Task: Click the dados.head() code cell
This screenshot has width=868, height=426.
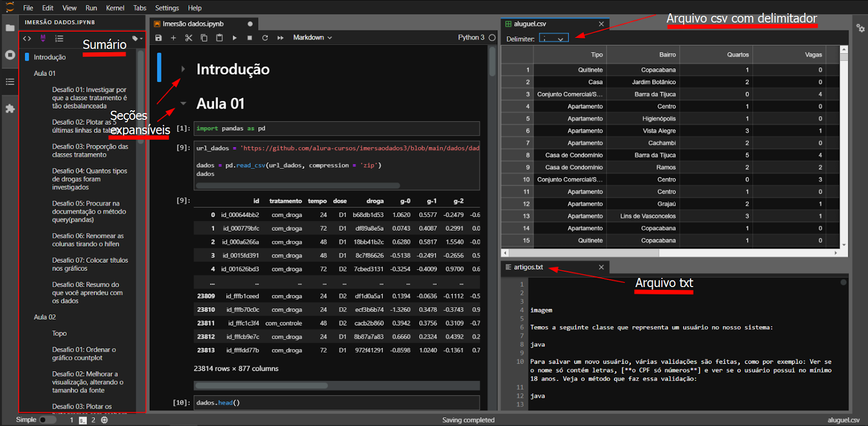Action: pyautogui.click(x=336, y=403)
